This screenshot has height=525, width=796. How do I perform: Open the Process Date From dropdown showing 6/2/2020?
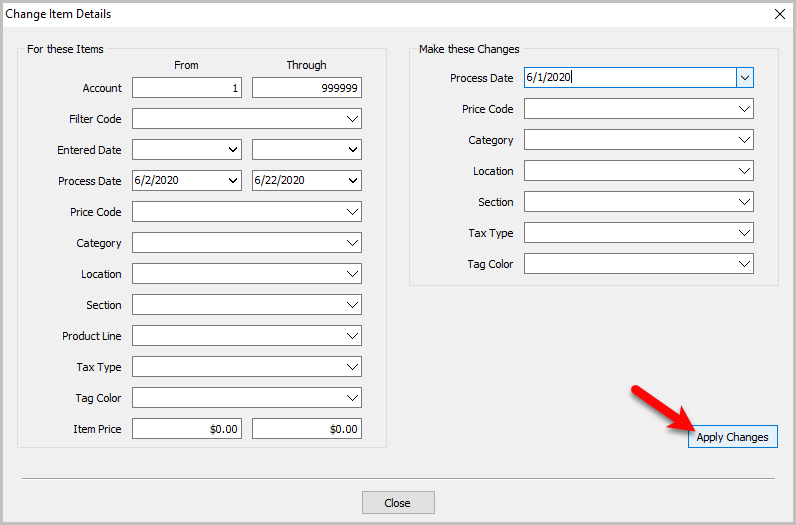coord(187,181)
